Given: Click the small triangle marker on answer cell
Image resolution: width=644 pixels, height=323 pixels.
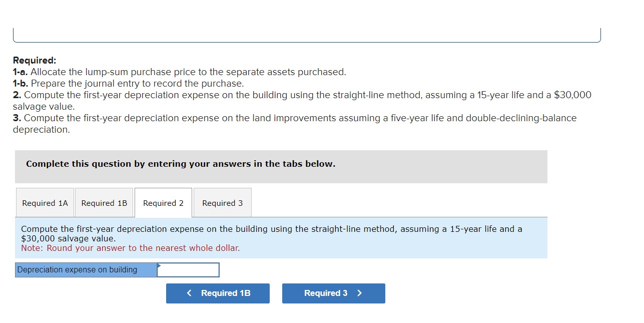Looking at the screenshot, I should click(x=159, y=265).
